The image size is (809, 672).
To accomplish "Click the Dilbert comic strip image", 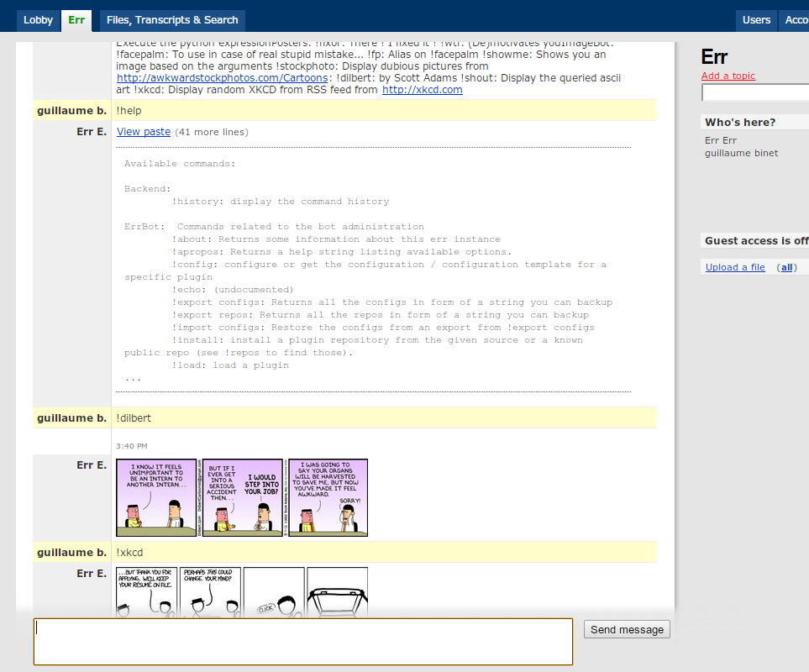I will (x=242, y=497).
